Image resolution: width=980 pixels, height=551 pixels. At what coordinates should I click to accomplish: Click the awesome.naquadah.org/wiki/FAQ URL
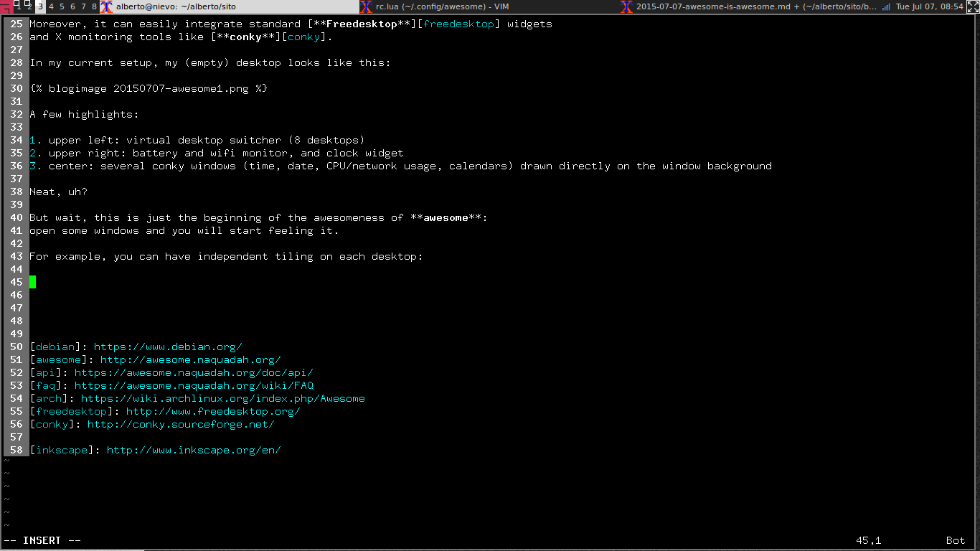point(194,385)
